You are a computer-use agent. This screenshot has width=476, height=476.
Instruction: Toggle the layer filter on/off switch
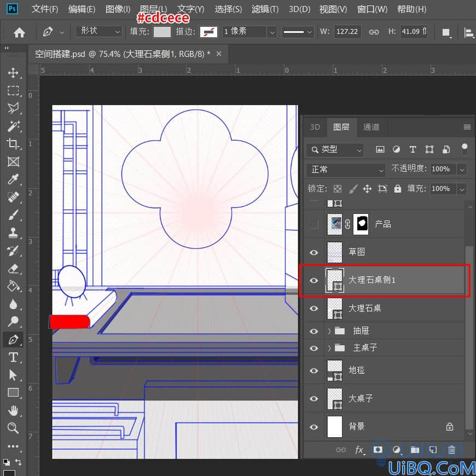(x=465, y=149)
